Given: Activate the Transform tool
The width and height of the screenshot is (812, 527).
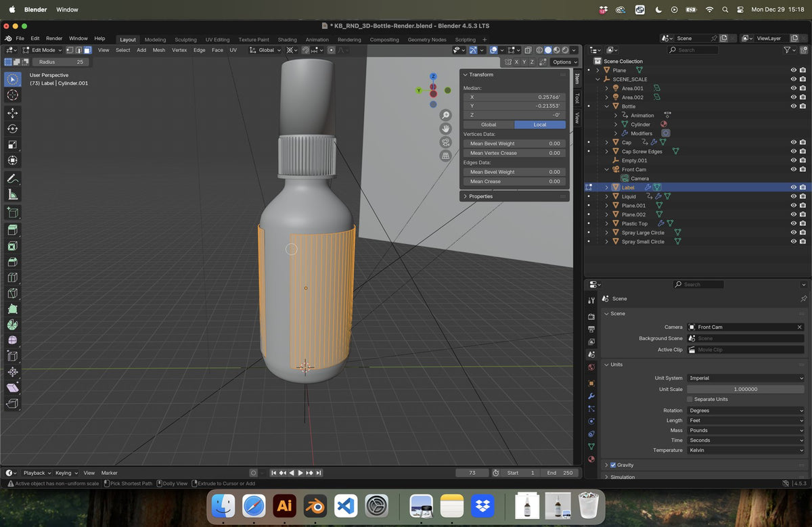Looking at the screenshot, I should 12,161.
